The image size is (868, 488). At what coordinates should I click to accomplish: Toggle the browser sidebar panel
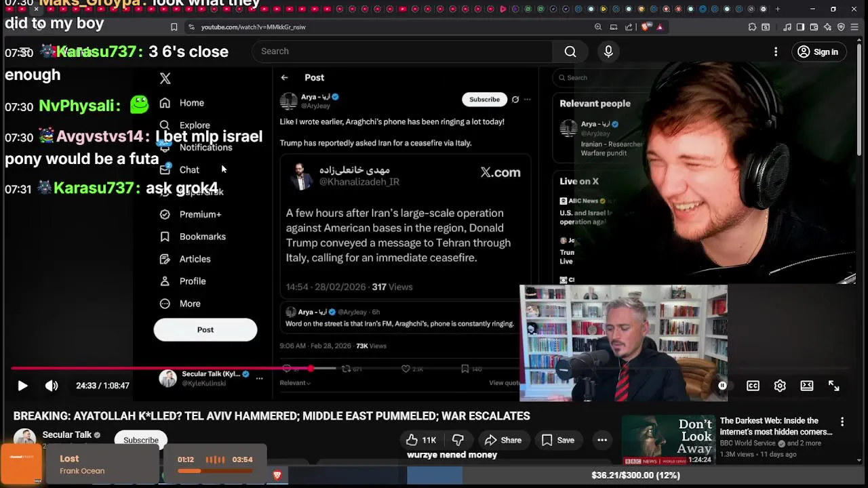[x=800, y=27]
